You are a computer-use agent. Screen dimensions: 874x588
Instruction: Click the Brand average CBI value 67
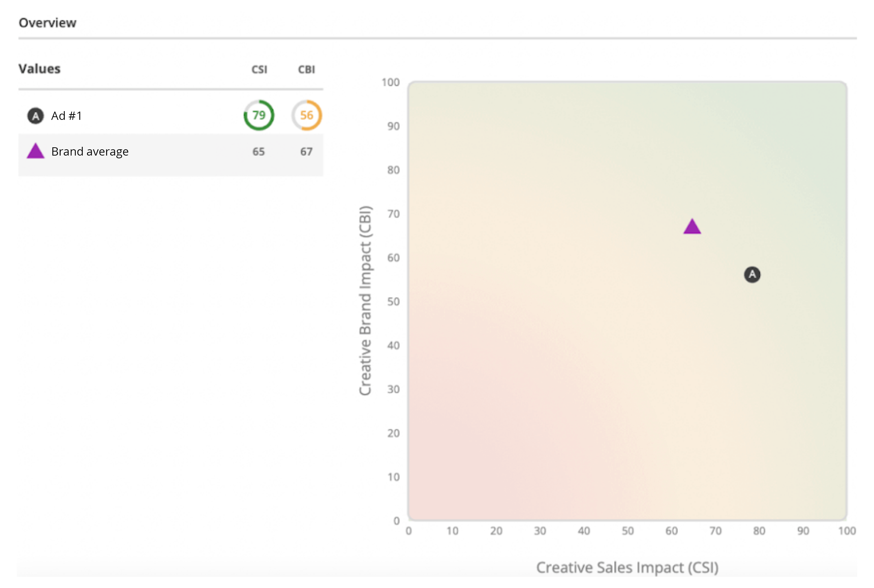coord(306,152)
